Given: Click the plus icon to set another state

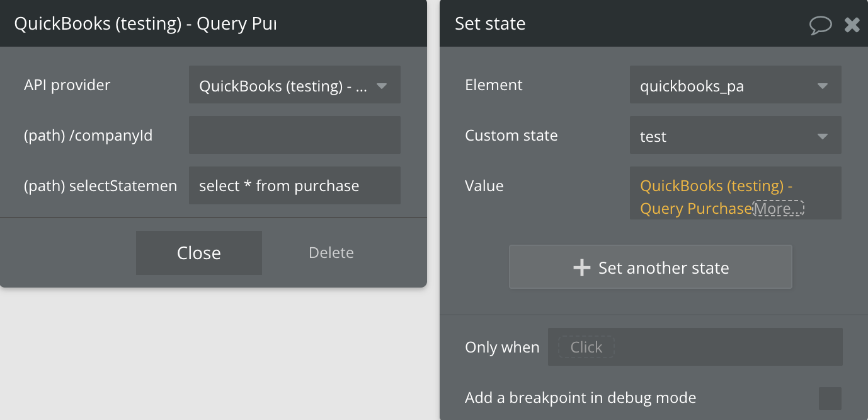Looking at the screenshot, I should [x=581, y=268].
